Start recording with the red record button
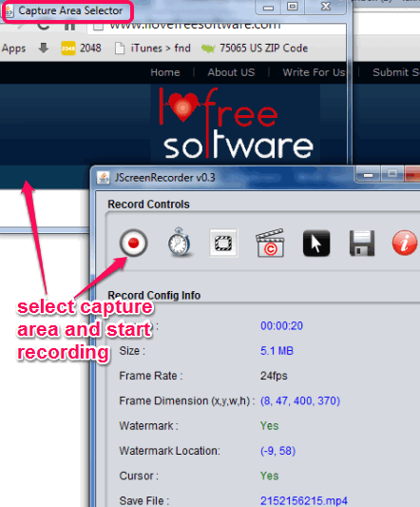 [133, 243]
